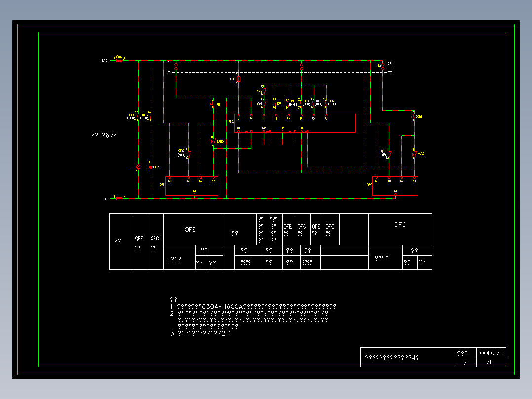Click the FU6 fuse symbol on line L13
Screen dimensions: 532x399
[119, 60]
